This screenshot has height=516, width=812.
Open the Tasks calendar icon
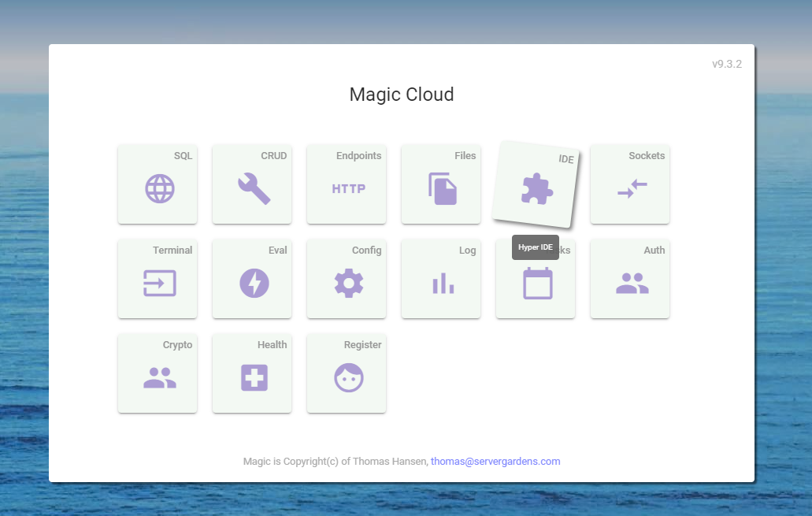click(538, 284)
